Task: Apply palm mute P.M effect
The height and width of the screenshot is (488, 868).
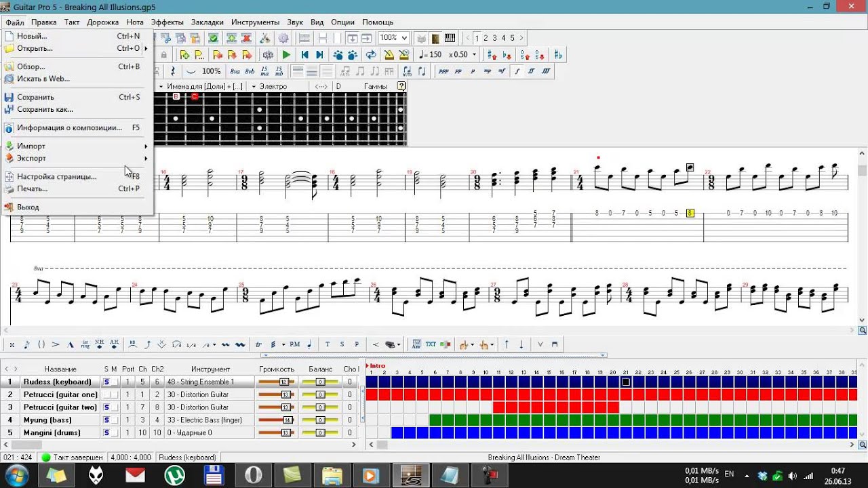Action: point(295,344)
